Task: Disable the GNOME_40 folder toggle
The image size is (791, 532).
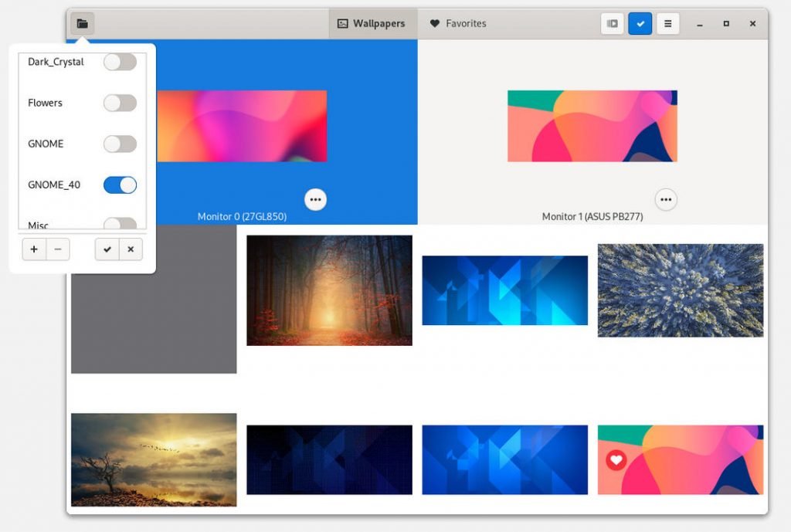Action: point(120,185)
